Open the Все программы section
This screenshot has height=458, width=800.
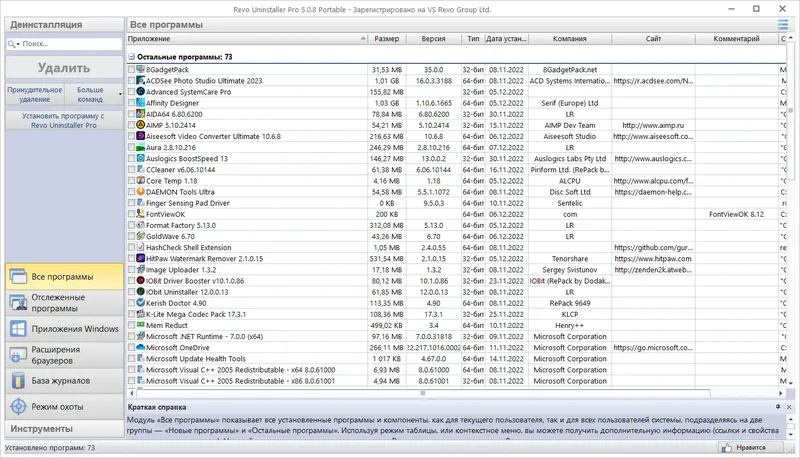pos(64,276)
